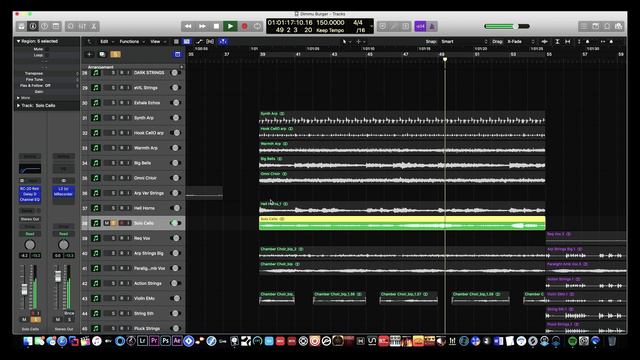The image size is (640, 360).
Task: Toggle the Show Automation icon
Action: 199,42
